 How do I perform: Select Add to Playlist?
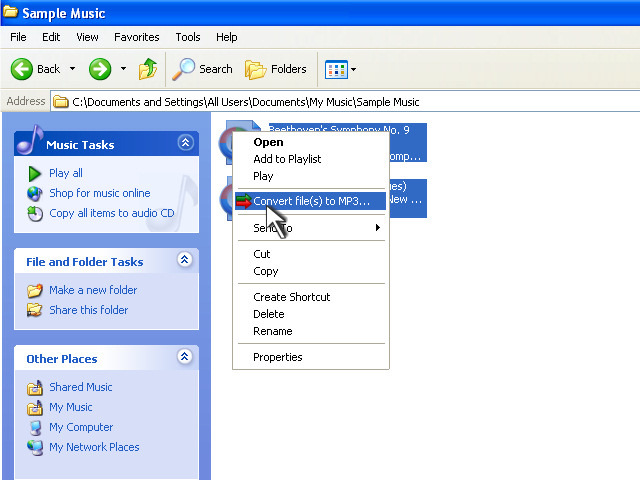pyautogui.click(x=311, y=159)
